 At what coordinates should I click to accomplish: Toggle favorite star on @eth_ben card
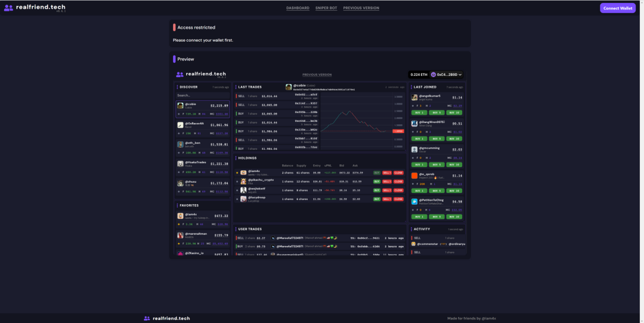pyautogui.click(x=179, y=153)
